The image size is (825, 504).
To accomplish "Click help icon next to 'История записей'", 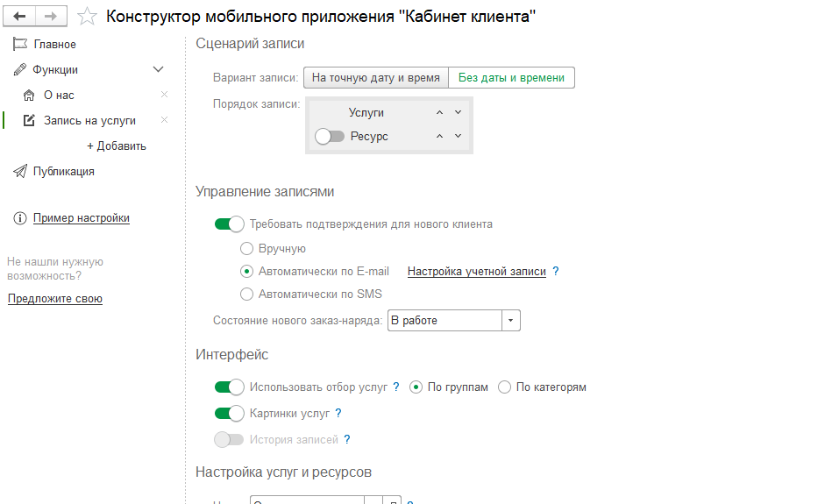I will pyautogui.click(x=347, y=440).
